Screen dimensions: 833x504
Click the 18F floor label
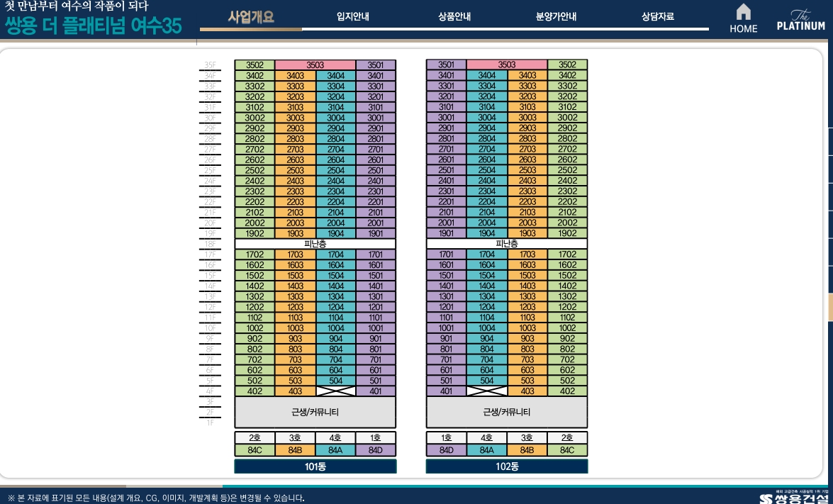(210, 245)
